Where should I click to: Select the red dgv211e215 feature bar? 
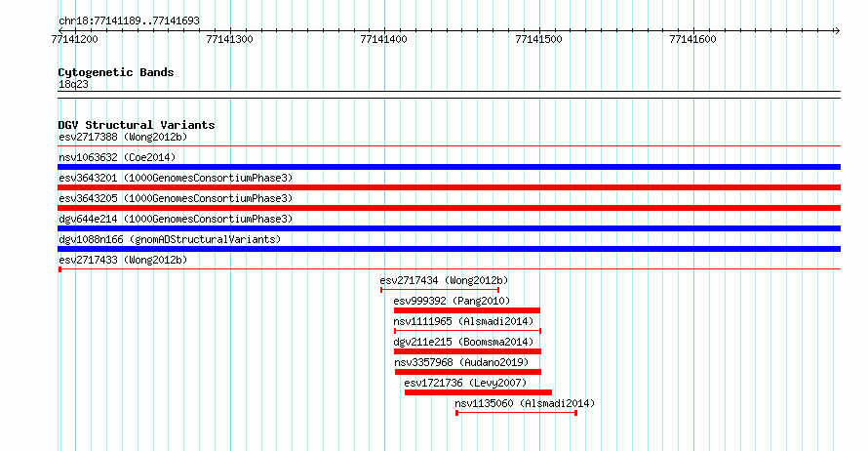tap(468, 351)
